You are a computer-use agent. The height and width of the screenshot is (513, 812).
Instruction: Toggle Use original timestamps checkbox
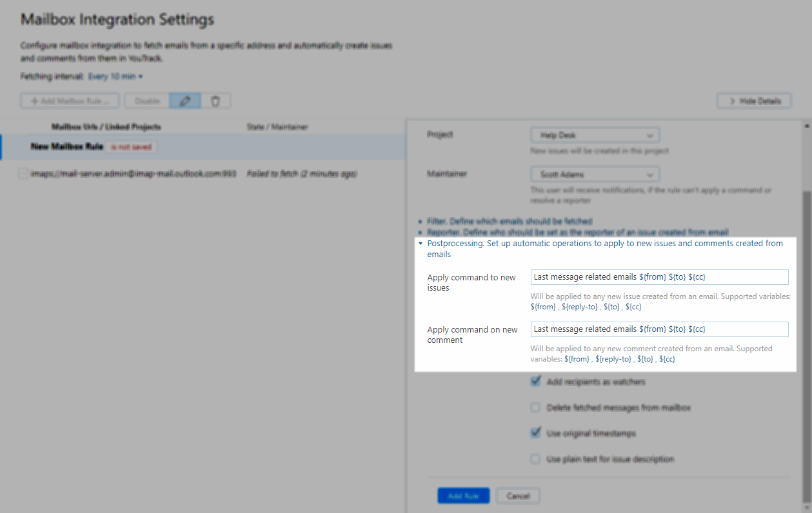[535, 433]
